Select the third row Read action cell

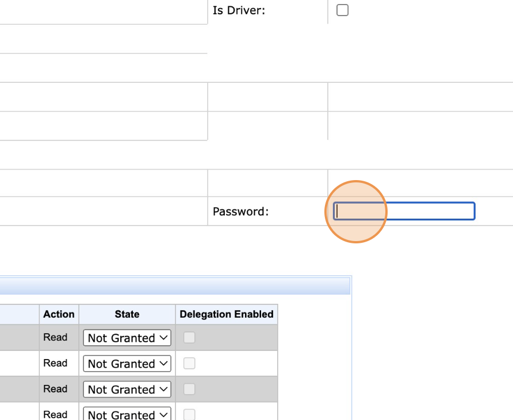point(55,389)
